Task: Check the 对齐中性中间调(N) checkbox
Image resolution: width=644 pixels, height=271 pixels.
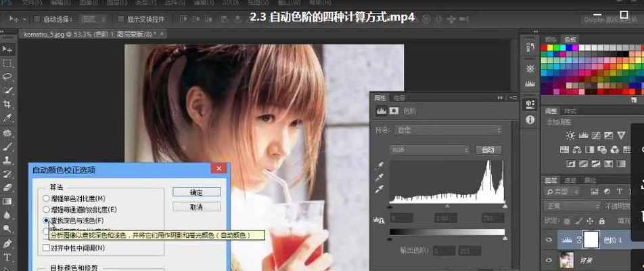Action: coord(46,247)
